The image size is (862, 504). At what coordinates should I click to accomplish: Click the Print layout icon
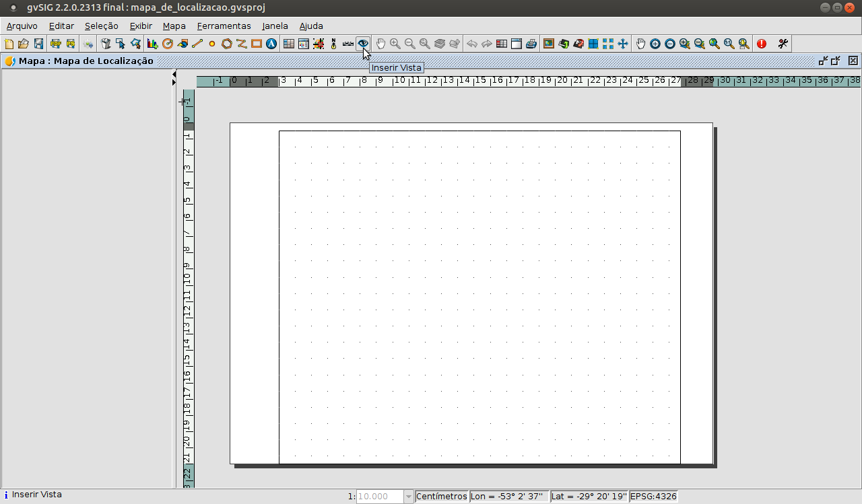tap(531, 44)
